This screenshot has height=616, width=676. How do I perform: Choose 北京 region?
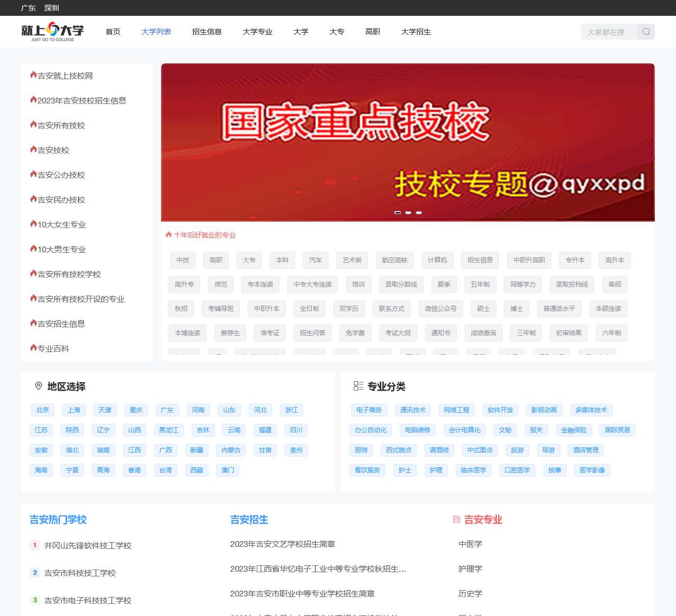pyautogui.click(x=43, y=410)
